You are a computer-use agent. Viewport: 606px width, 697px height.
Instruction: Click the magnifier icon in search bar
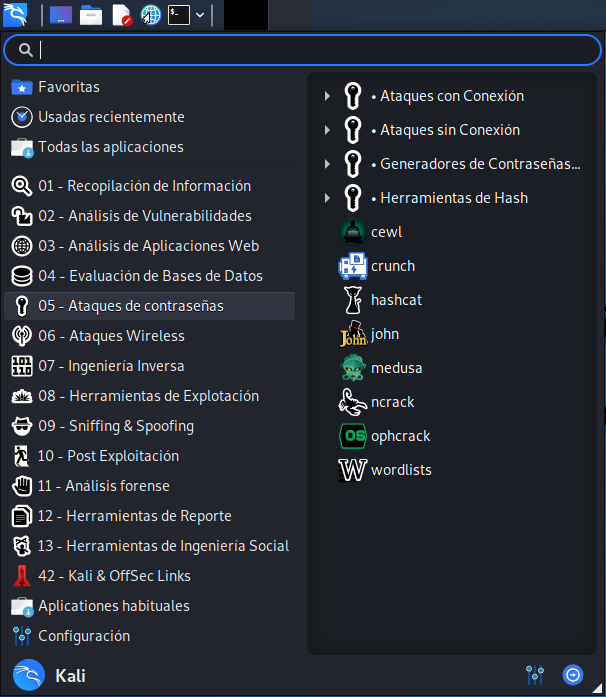click(x=26, y=50)
